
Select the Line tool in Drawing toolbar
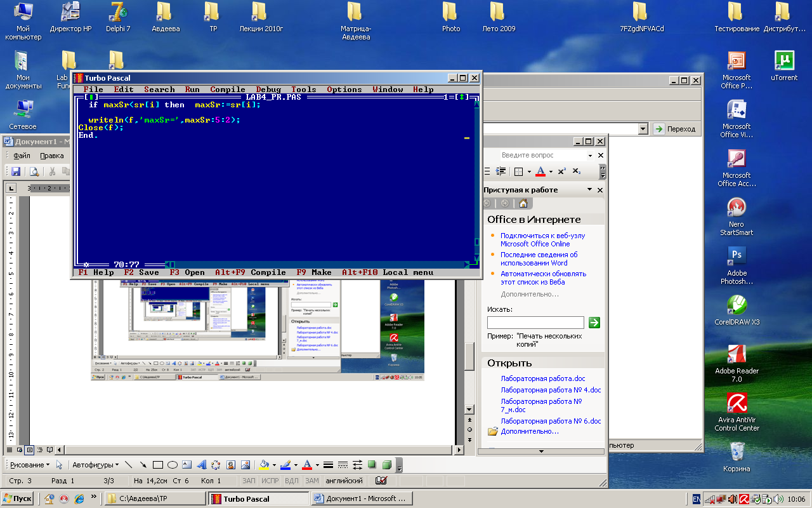[x=129, y=465]
